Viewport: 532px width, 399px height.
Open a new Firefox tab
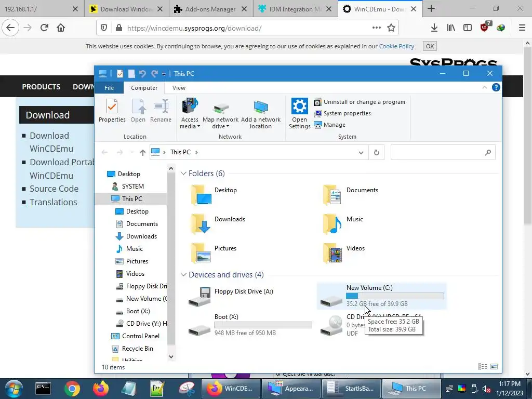[x=431, y=8]
